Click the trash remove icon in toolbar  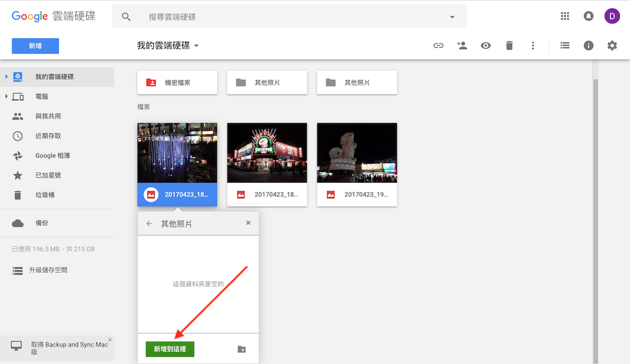(x=509, y=45)
